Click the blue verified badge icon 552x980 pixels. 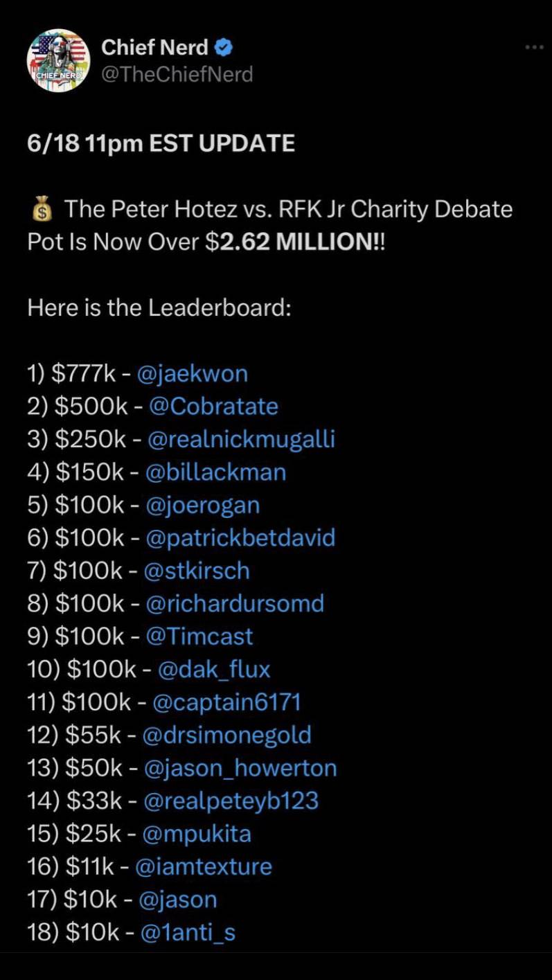tap(224, 48)
